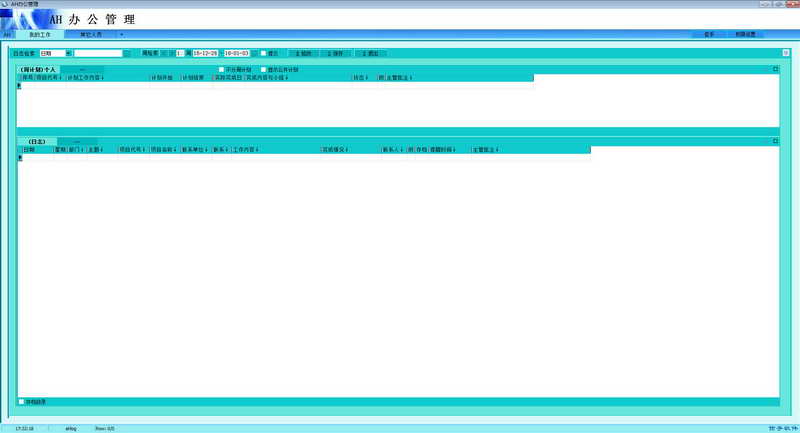Screen dimensions: 800x433
Task: Click the 登录 button at top right
Action: click(x=708, y=34)
